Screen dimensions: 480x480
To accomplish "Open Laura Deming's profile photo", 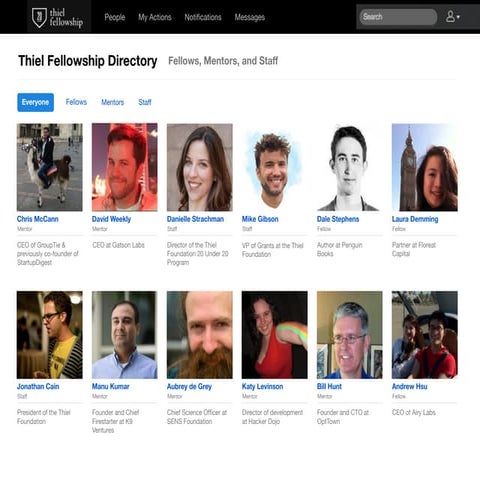I will click(425, 167).
